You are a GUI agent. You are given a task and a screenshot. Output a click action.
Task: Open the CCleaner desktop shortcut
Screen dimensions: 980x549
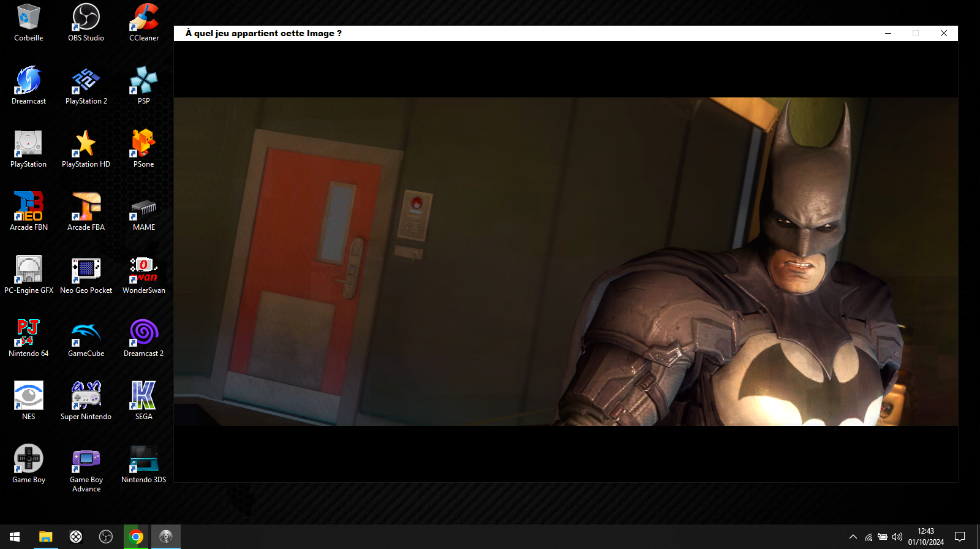click(144, 23)
